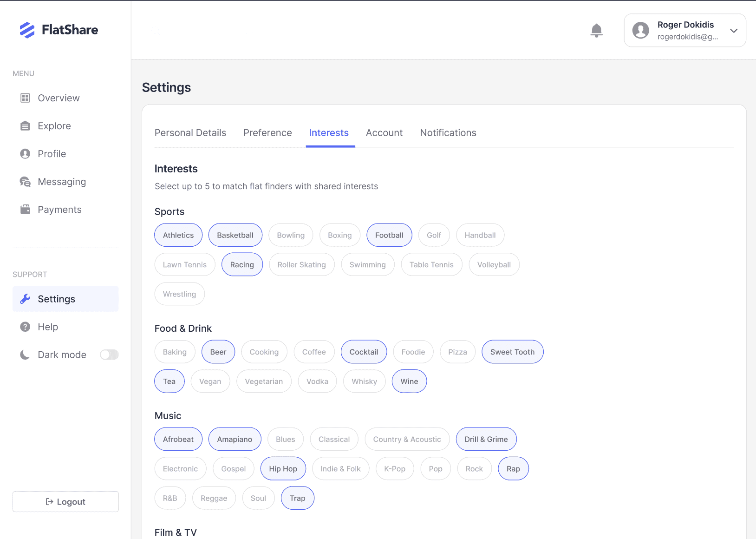Go to Explore in the sidebar

pos(54,126)
